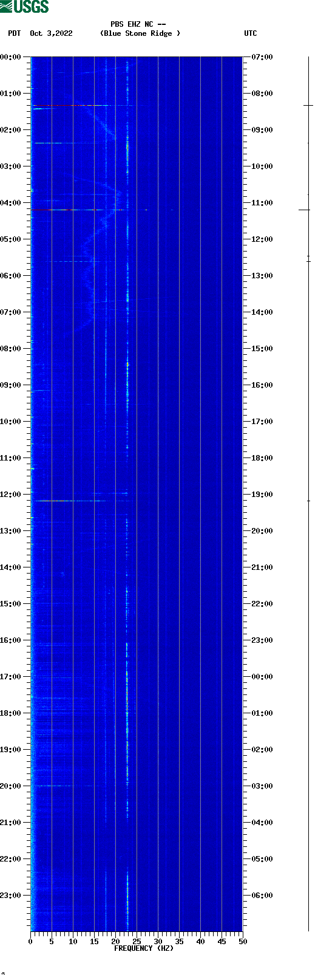Screen dimensions: 335x980
Task: Click the '10' frequency axis label
Action: pos(73,942)
